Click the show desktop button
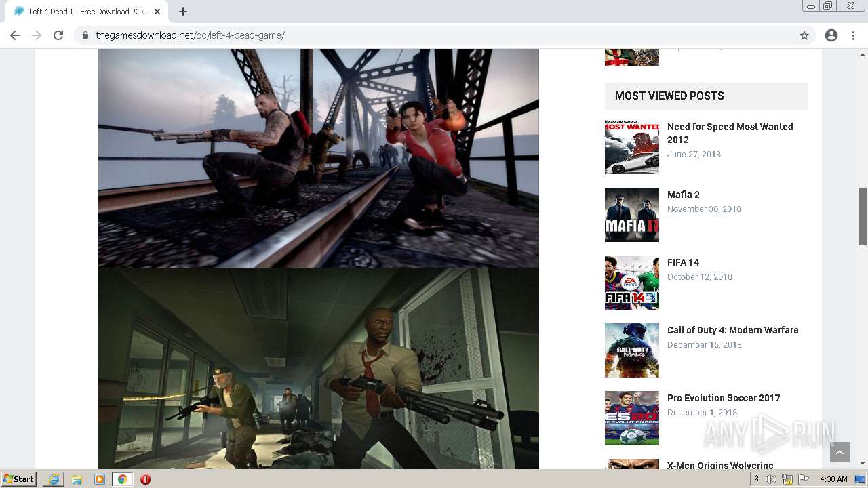This screenshot has width=868, height=488. click(x=861, y=479)
